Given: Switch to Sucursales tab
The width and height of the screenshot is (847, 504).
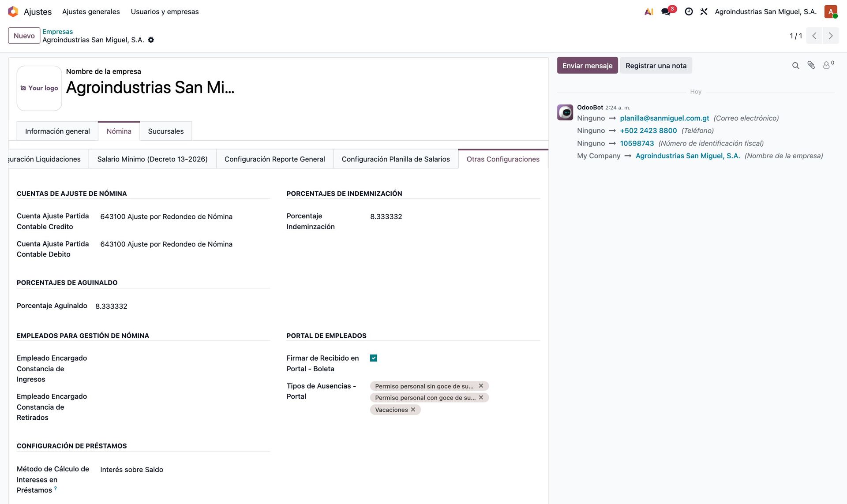Looking at the screenshot, I should coord(166,131).
